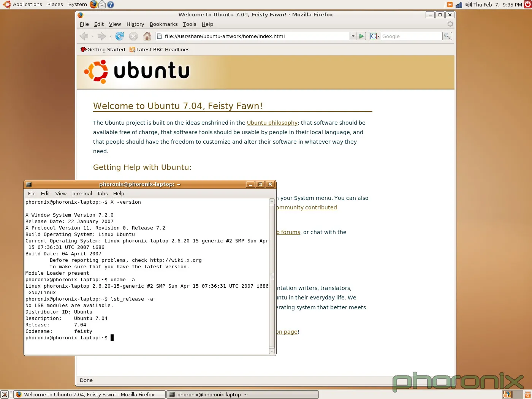Open the terminal's File menu

click(32, 193)
